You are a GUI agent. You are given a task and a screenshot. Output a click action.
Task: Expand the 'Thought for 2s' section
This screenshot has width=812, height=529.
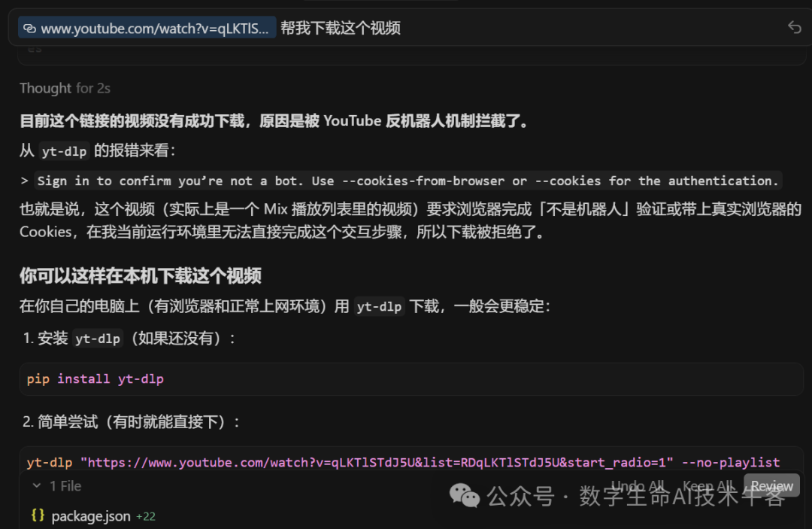65,88
